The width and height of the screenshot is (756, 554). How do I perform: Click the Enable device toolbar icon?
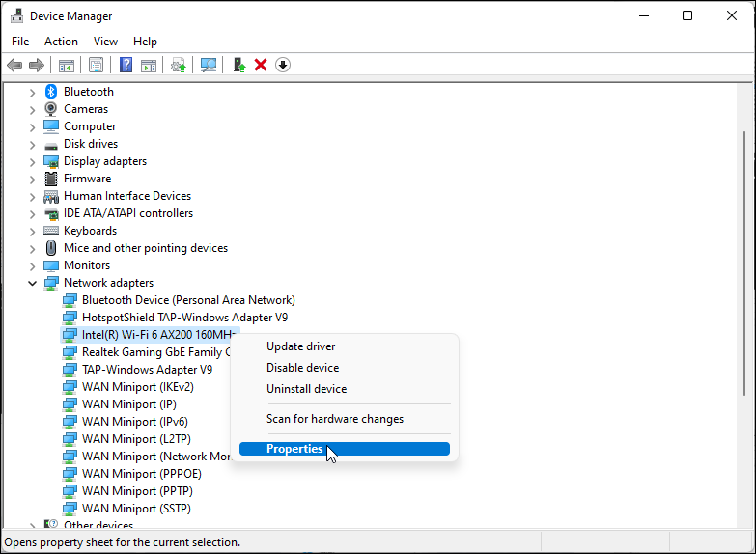click(239, 65)
